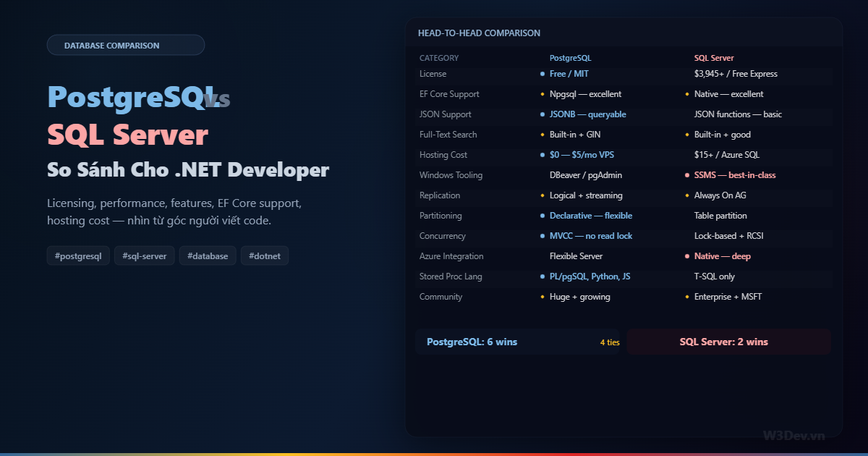The image size is (868, 456).
Task: Click the yellow dot beside Npgsql — excellent
Action: point(542,94)
